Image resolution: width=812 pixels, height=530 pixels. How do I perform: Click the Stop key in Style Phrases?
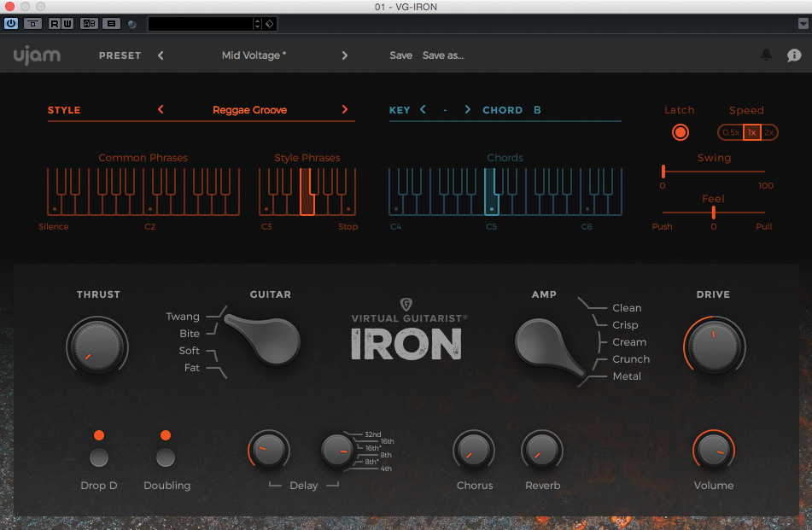coord(348,205)
